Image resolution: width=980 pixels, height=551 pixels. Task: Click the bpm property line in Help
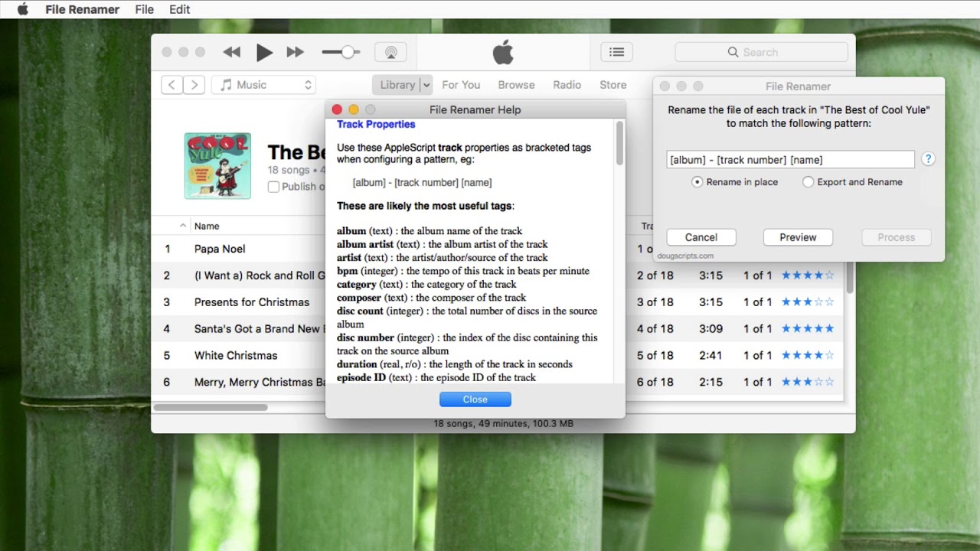[x=463, y=271]
